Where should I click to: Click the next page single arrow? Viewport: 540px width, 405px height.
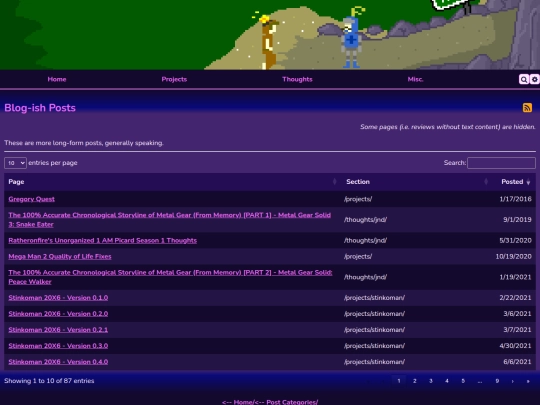[x=513, y=381]
